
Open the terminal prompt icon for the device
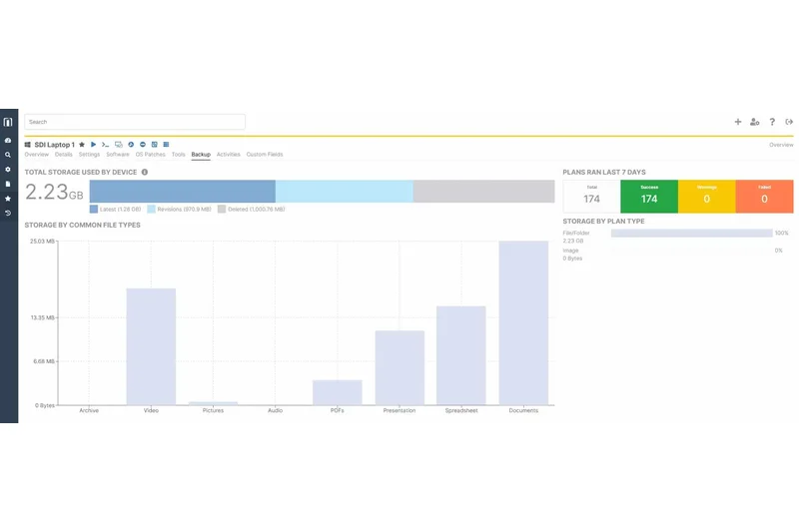105,145
